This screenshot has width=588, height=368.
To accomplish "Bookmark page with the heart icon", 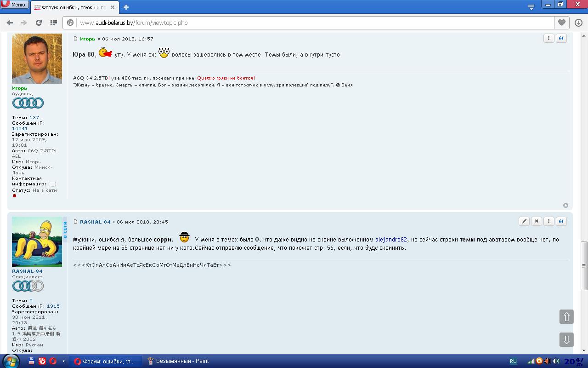I will point(562,23).
